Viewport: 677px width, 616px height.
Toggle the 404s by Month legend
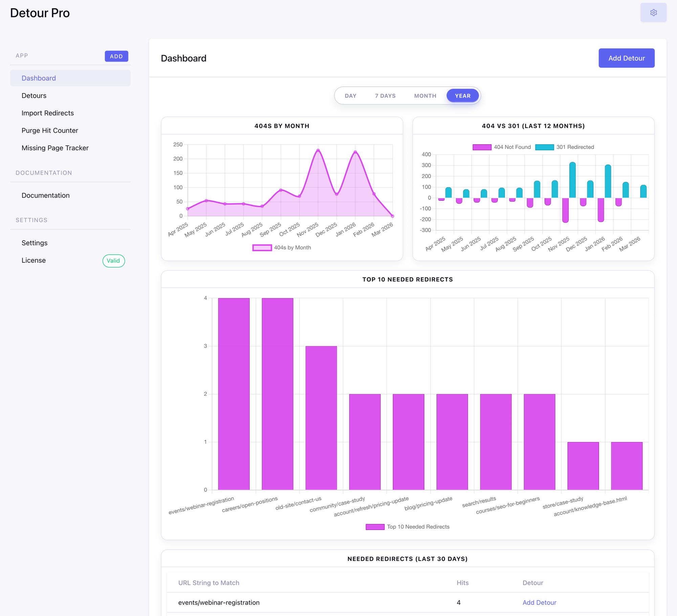262,248
